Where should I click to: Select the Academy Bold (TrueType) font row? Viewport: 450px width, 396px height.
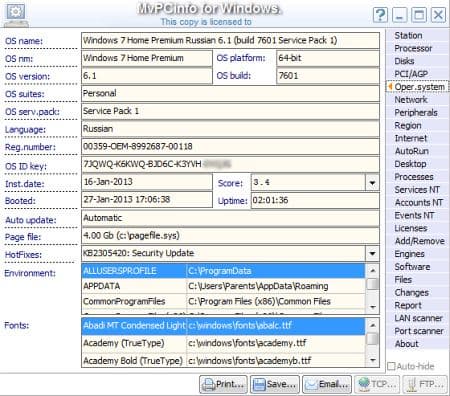[223, 360]
